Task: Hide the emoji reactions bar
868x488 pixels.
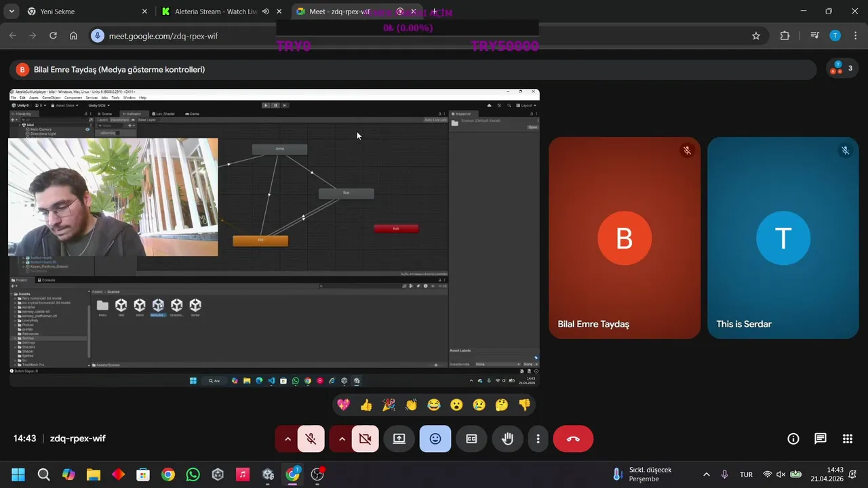Action: point(435,439)
